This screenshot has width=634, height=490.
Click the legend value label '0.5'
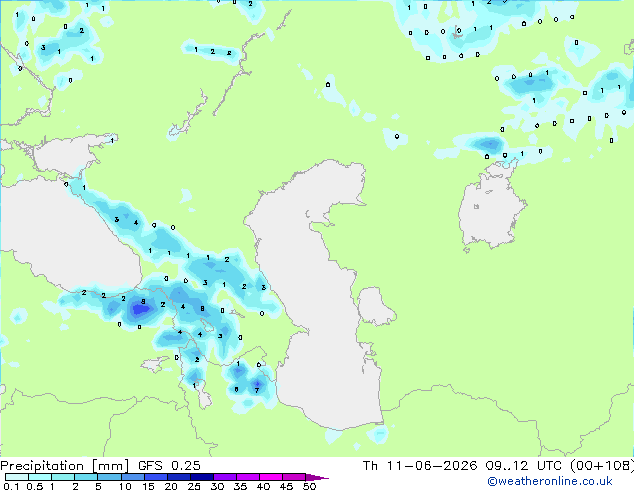point(35,486)
